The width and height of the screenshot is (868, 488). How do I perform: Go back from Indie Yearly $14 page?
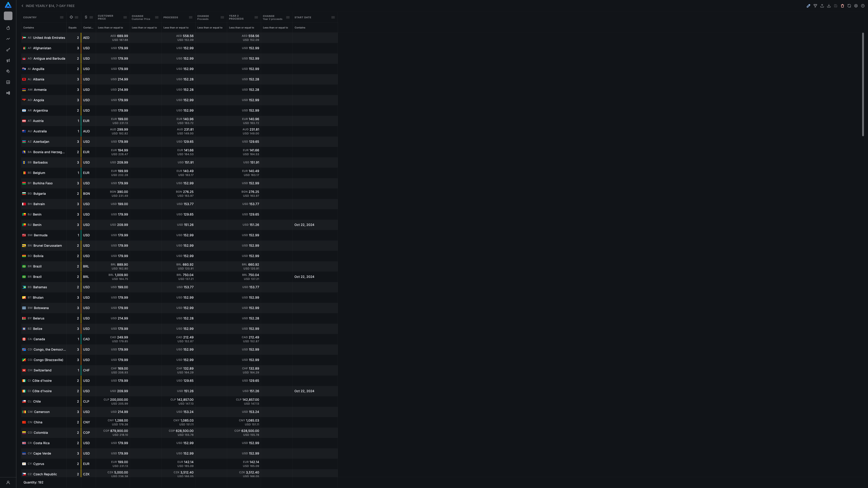(x=23, y=6)
